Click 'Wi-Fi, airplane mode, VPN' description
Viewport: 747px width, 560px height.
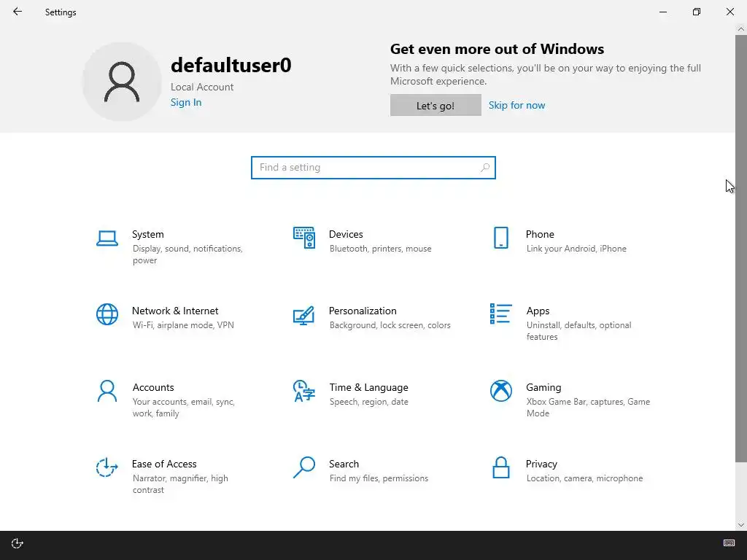pyautogui.click(x=183, y=325)
